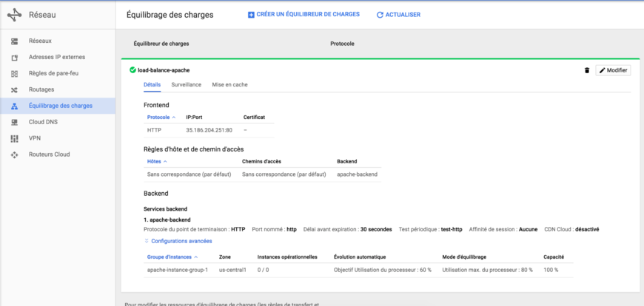This screenshot has width=644, height=306.
Task: Click the us-central1 zone cell
Action: (232, 270)
